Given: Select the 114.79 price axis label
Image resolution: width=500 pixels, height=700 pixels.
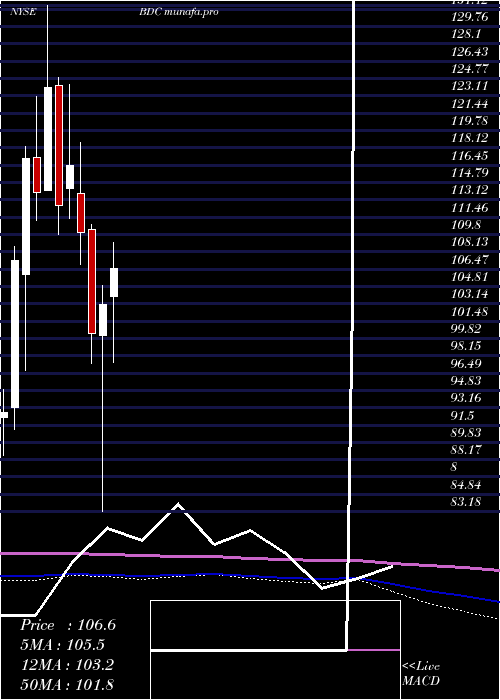Looking at the screenshot, I should (x=469, y=173).
